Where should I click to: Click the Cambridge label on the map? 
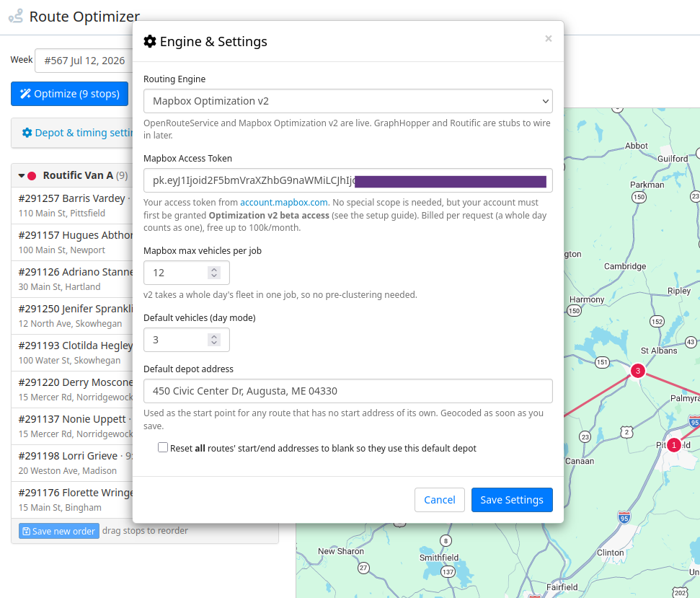pyautogui.click(x=625, y=266)
